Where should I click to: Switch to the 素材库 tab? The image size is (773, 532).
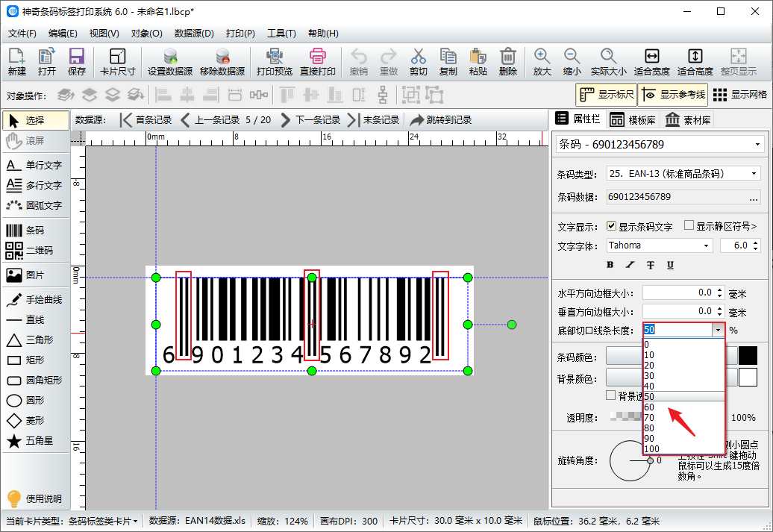coord(688,120)
